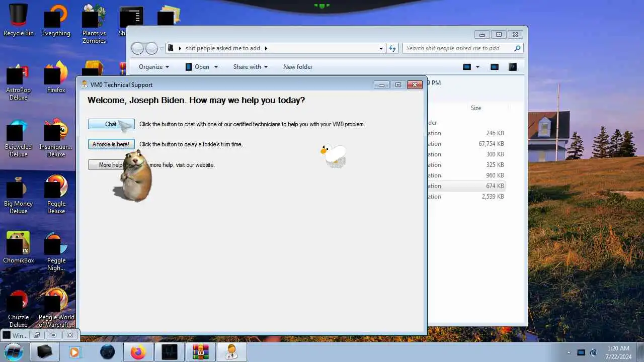Expand the breadcrumb arrow after folder name

tap(266, 48)
